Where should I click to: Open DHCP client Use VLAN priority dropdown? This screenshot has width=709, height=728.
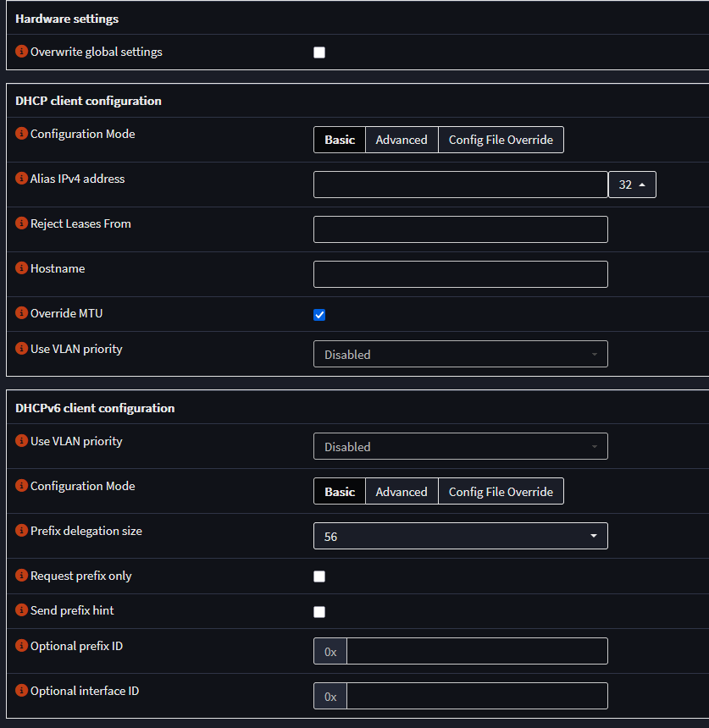coord(460,355)
